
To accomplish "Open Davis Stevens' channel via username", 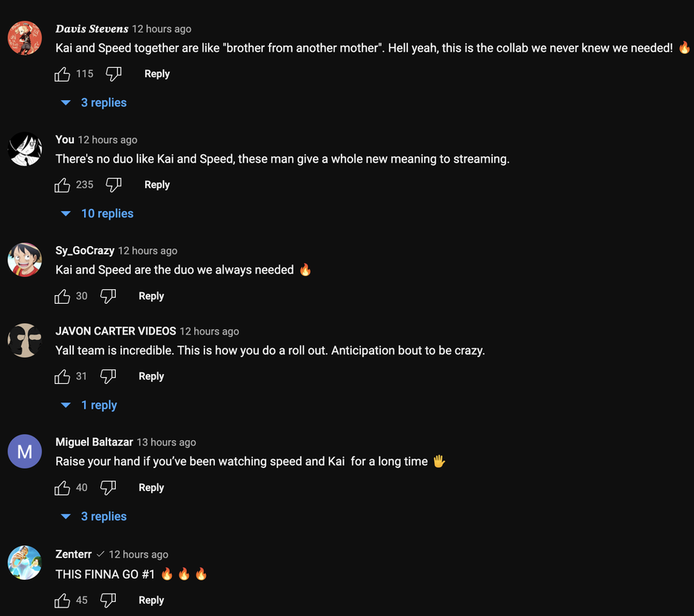I will [x=92, y=29].
